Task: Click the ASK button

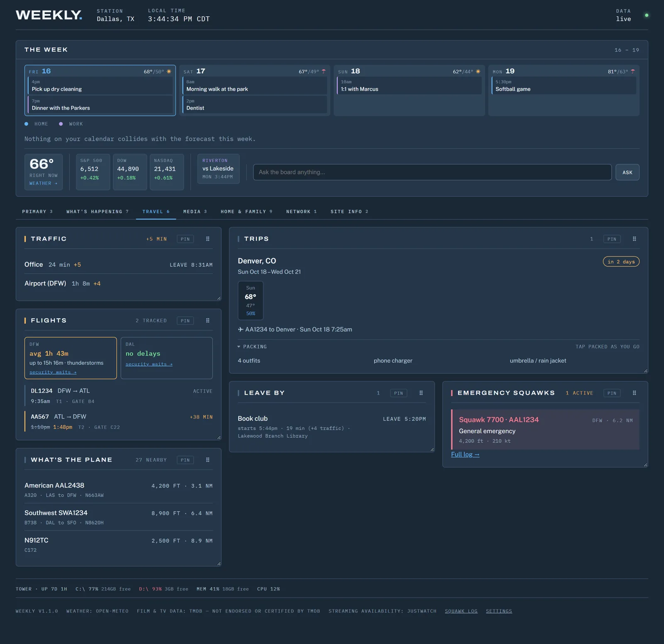Action: click(627, 172)
